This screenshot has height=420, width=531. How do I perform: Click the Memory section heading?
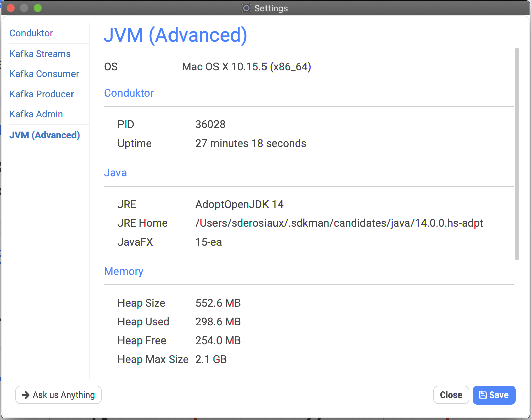coord(124,271)
